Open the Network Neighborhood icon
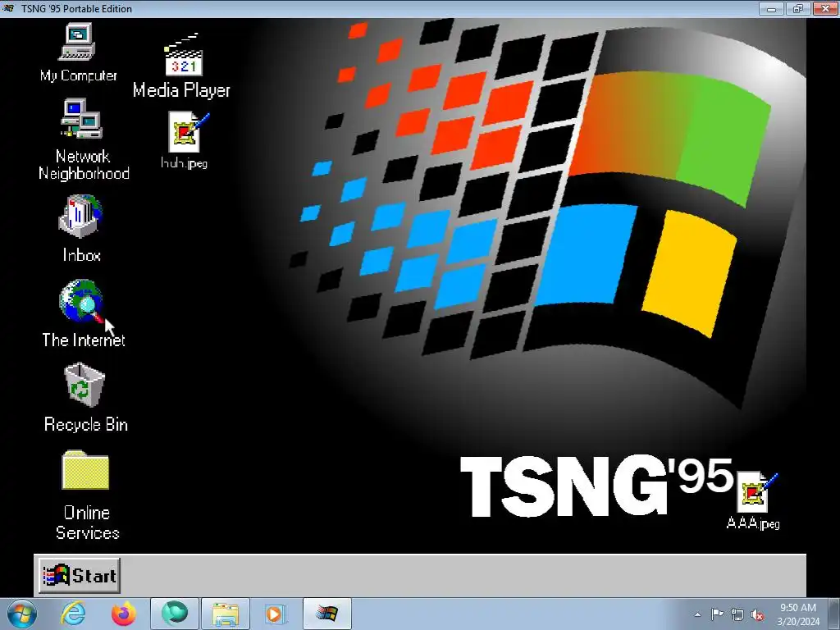The width and height of the screenshot is (840, 630). coord(84,139)
